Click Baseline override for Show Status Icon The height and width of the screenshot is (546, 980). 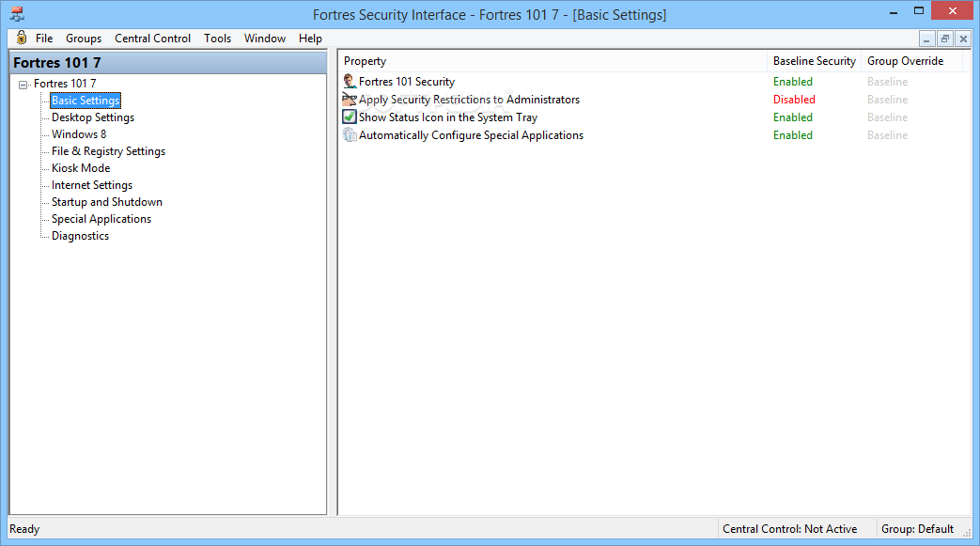click(x=887, y=117)
